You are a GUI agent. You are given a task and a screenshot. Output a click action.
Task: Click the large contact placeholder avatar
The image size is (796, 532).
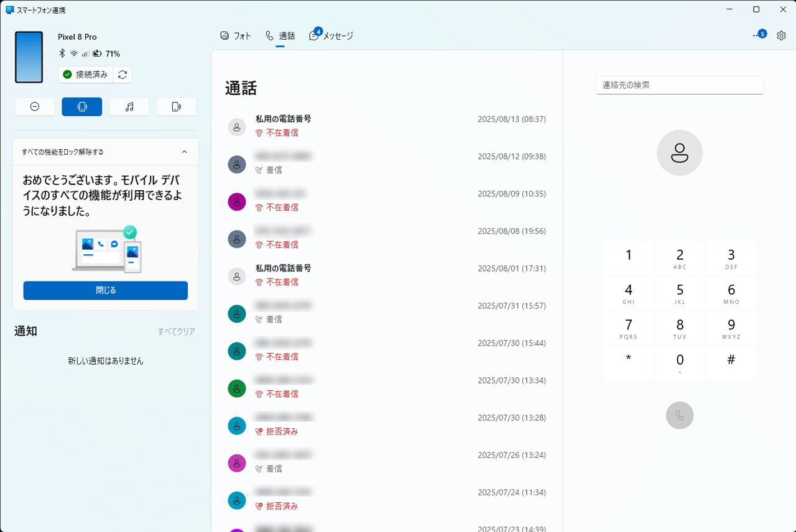[x=680, y=153]
